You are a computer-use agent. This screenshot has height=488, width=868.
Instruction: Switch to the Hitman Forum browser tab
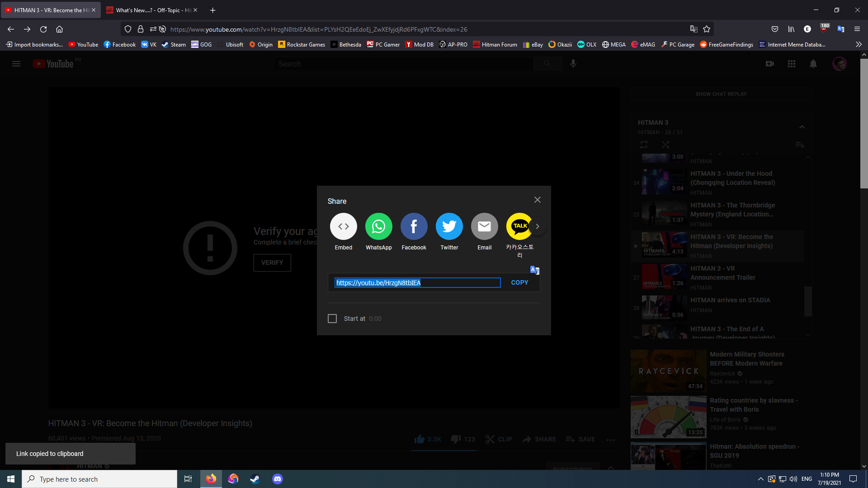[152, 10]
